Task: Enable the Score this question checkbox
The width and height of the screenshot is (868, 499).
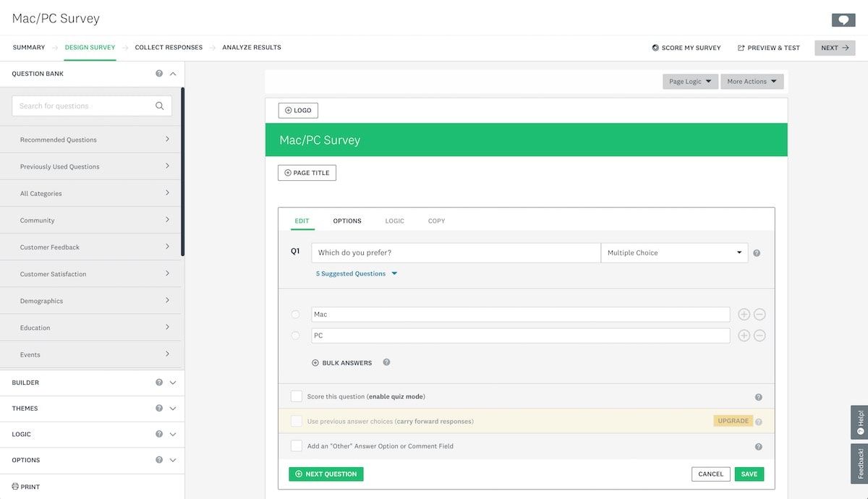Action: pos(297,396)
